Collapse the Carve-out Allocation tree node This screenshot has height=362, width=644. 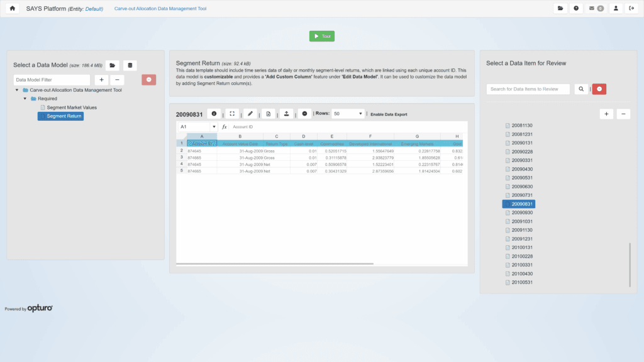(17, 90)
